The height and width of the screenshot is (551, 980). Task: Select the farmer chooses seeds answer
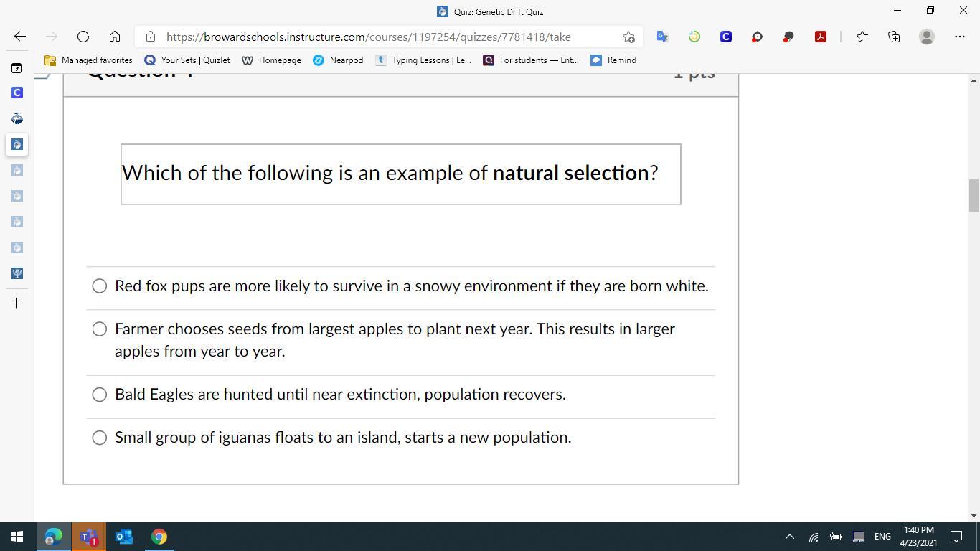(100, 329)
